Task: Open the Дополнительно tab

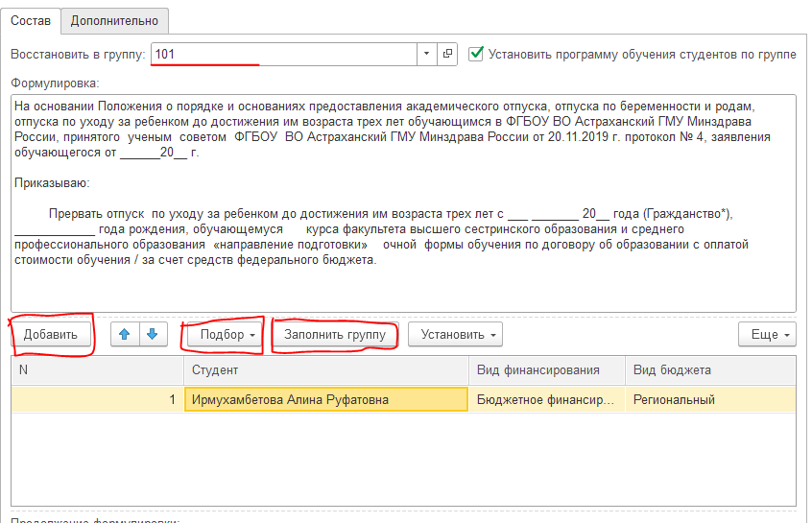Action: pos(114,21)
